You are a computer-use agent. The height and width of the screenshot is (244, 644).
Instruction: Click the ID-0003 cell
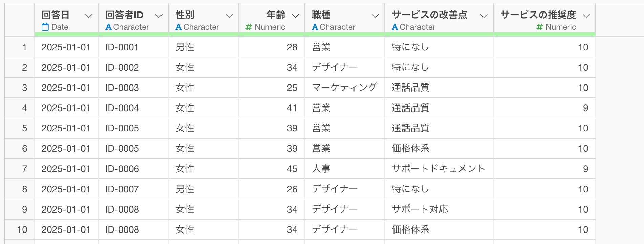pyautogui.click(x=122, y=88)
